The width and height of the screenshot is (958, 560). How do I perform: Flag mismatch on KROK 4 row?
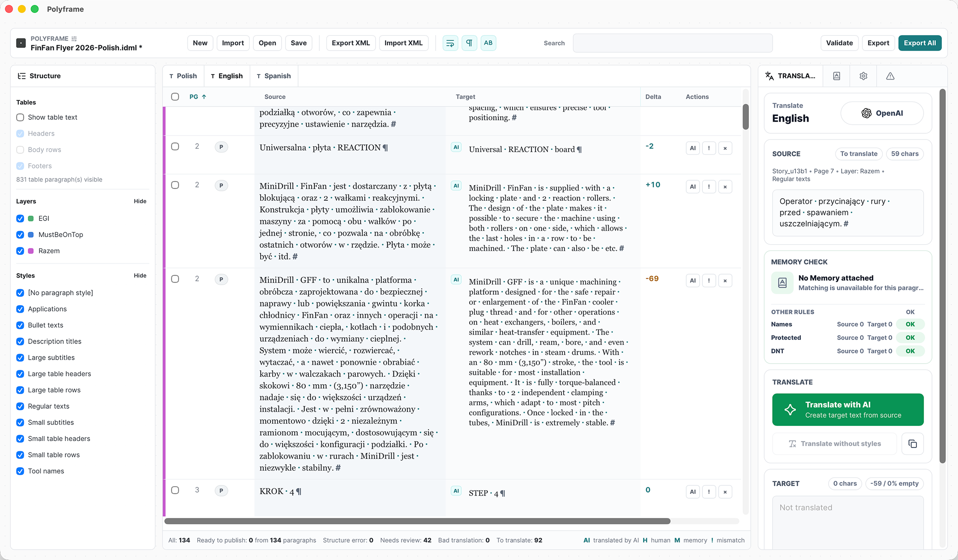(709, 492)
